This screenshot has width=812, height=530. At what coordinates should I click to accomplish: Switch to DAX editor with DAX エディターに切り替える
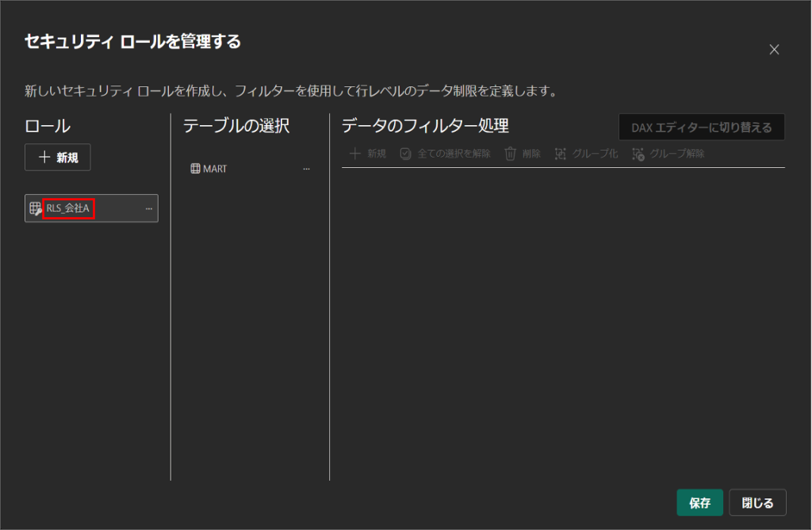click(x=701, y=128)
